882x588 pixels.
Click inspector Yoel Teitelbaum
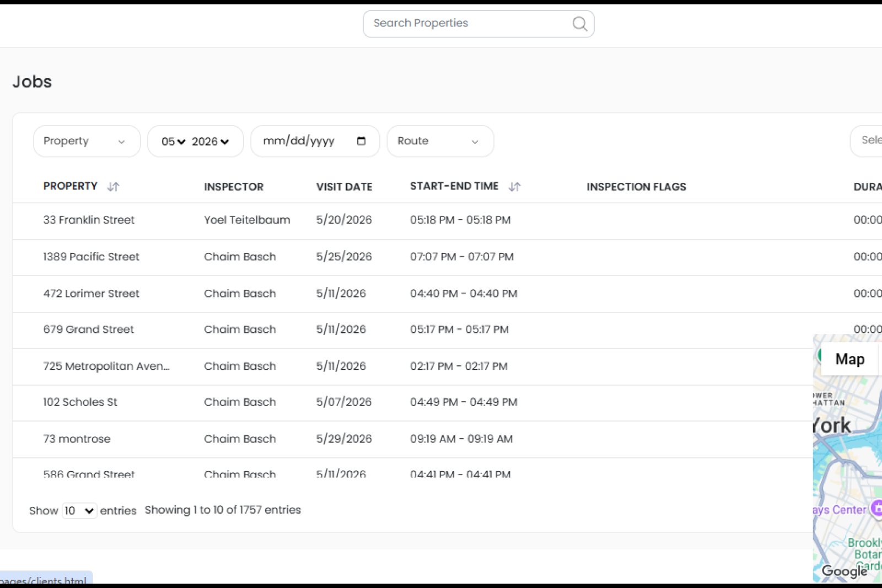coord(247,220)
